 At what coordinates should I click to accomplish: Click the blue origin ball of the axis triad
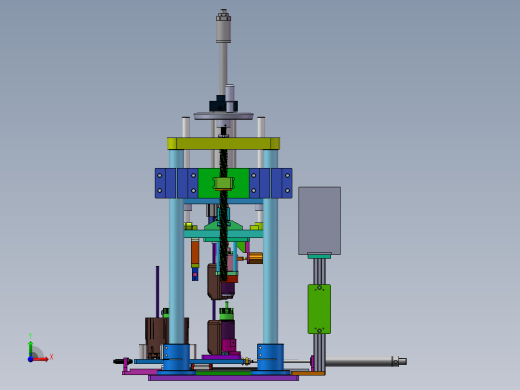coord(31,359)
